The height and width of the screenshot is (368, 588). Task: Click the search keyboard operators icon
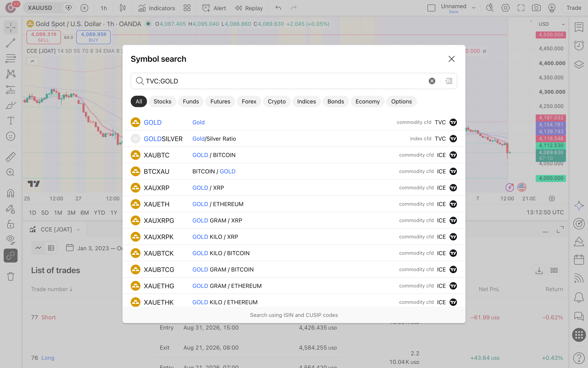point(449,81)
